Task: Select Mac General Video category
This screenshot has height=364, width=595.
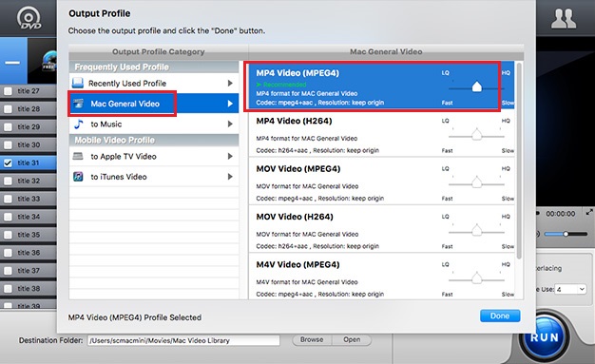Action: click(154, 104)
